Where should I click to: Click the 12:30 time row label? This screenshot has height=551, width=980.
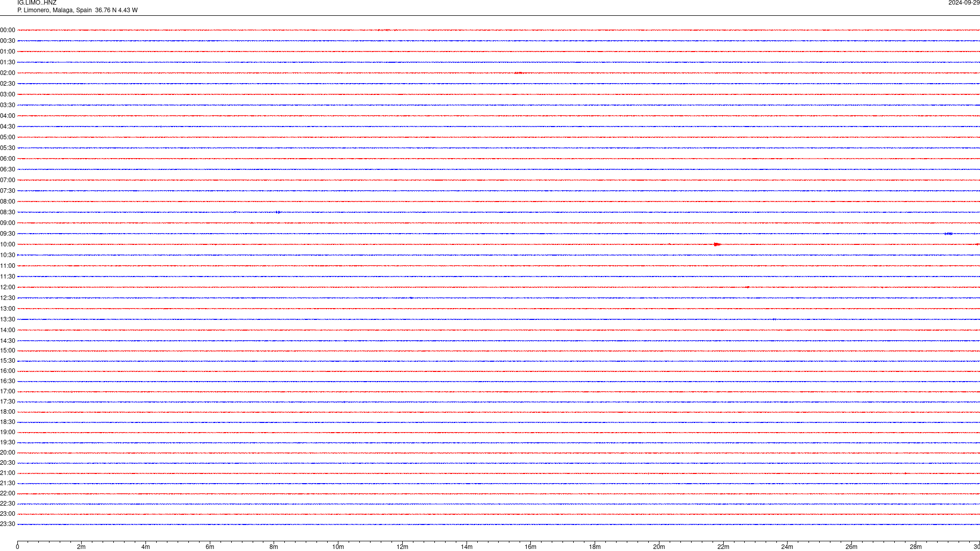(x=8, y=298)
